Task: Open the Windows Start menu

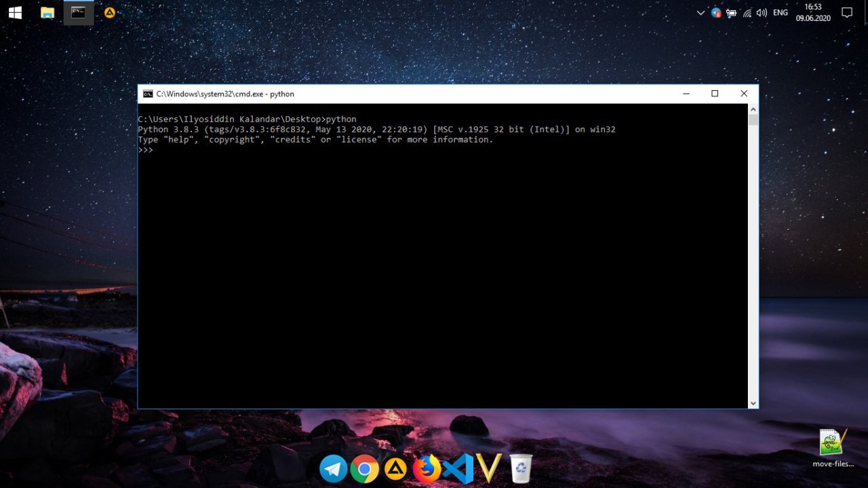Action: (15, 12)
